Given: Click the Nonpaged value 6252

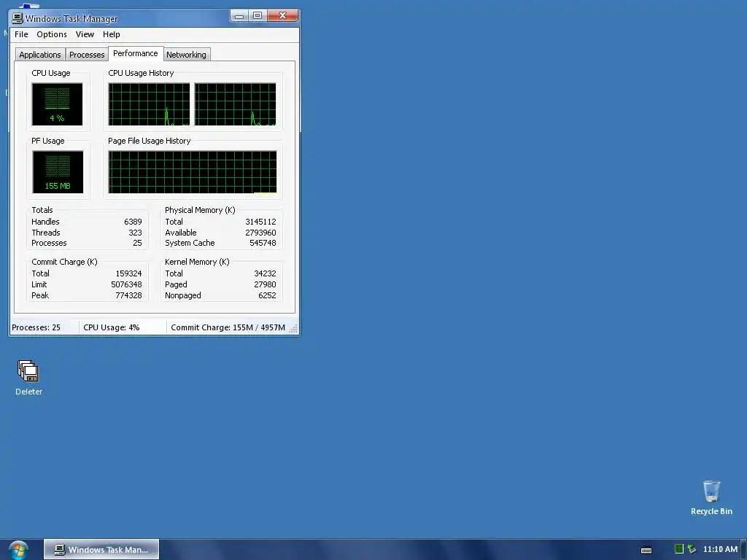Looking at the screenshot, I should click(267, 296).
